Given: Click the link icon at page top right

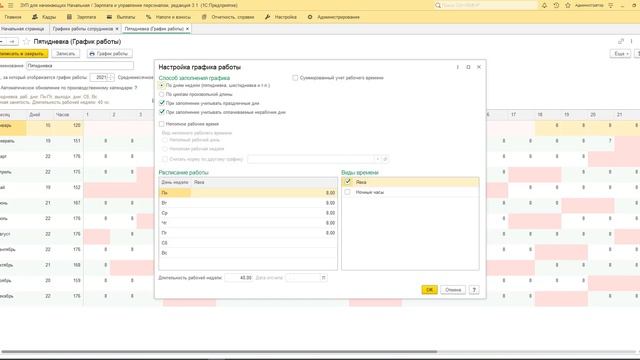Looking at the screenshot, I should 621,41.
